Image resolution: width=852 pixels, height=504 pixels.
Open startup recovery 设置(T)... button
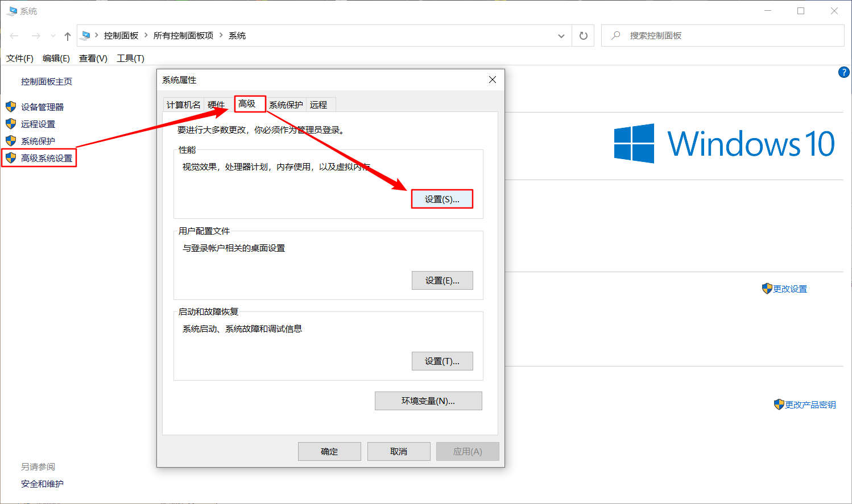442,361
